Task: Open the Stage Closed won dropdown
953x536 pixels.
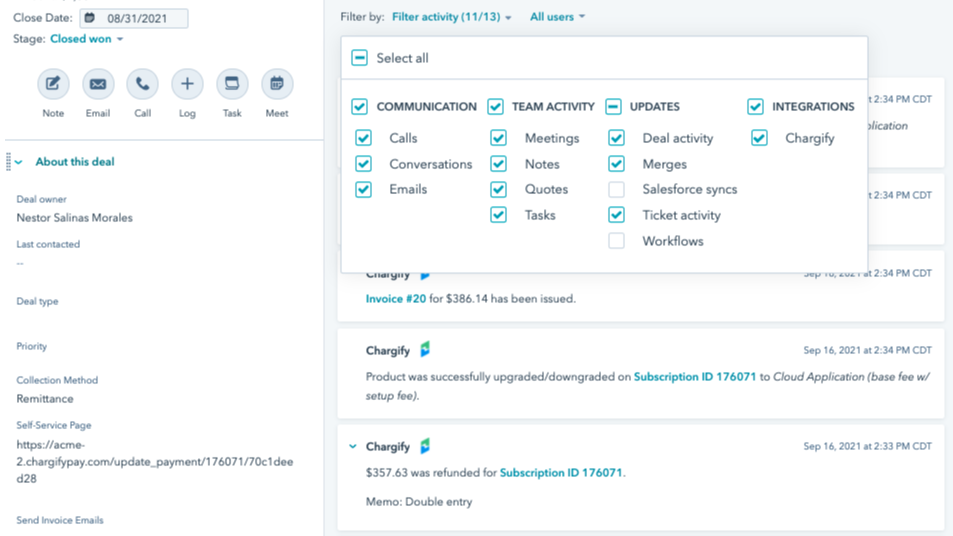Action: [86, 39]
